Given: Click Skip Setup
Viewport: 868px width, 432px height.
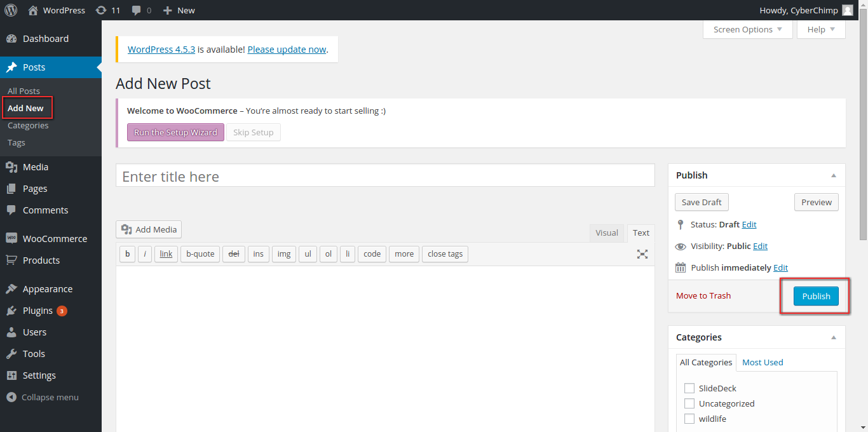Looking at the screenshot, I should click(x=254, y=132).
